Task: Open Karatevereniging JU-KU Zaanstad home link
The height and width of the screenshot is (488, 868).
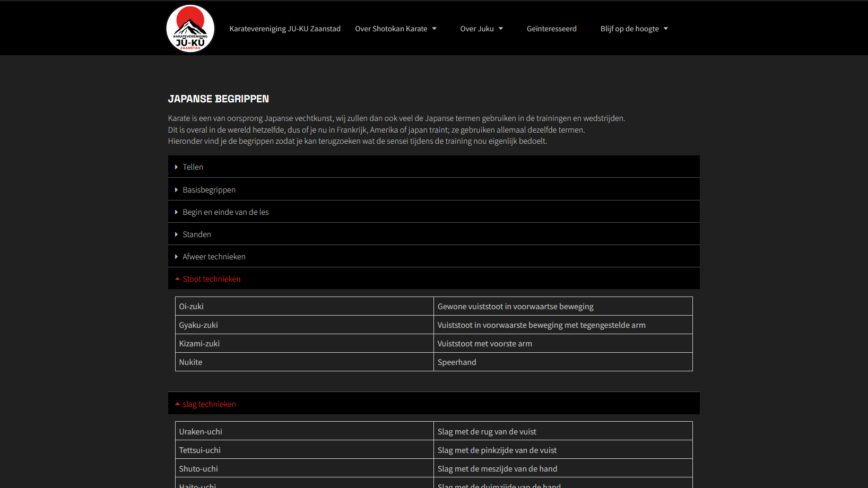Action: click(285, 29)
